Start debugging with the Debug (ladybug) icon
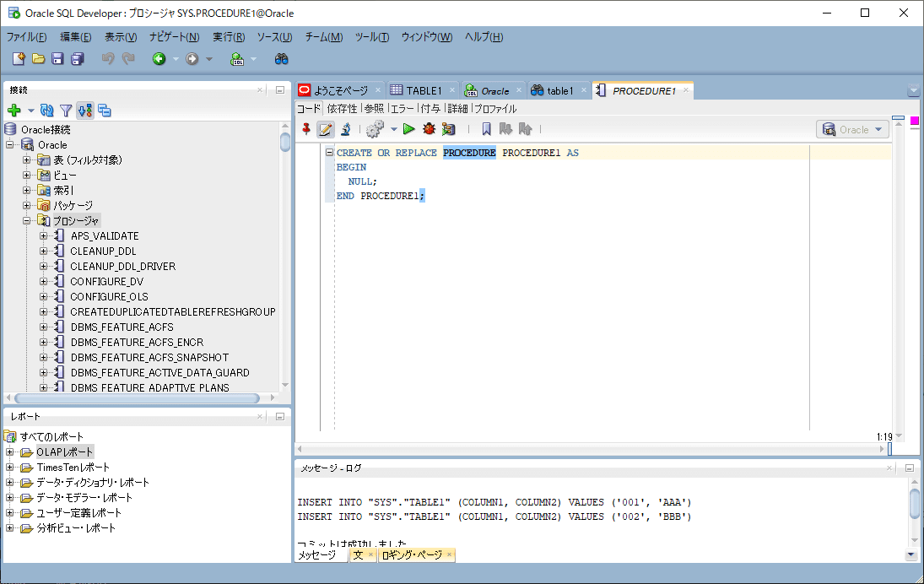The width and height of the screenshot is (924, 584). click(x=428, y=128)
